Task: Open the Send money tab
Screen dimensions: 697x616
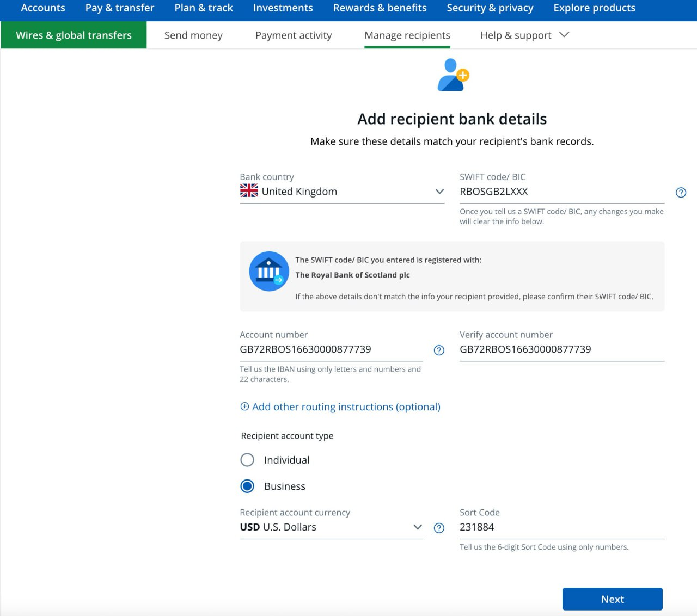Action: (193, 35)
